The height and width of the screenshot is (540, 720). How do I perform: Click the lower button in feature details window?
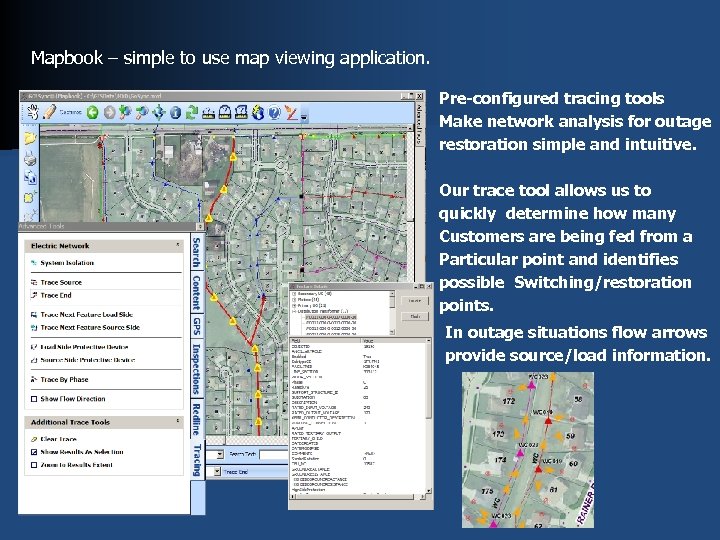[415, 316]
